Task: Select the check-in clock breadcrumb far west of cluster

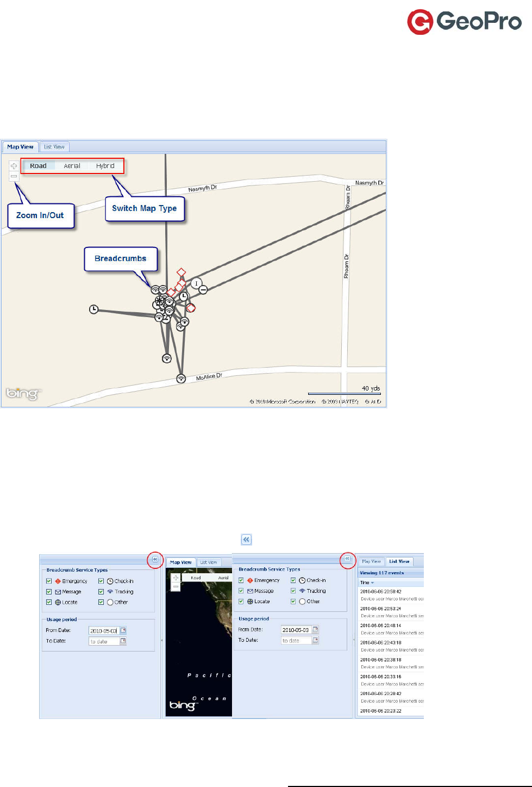Action: [94, 309]
